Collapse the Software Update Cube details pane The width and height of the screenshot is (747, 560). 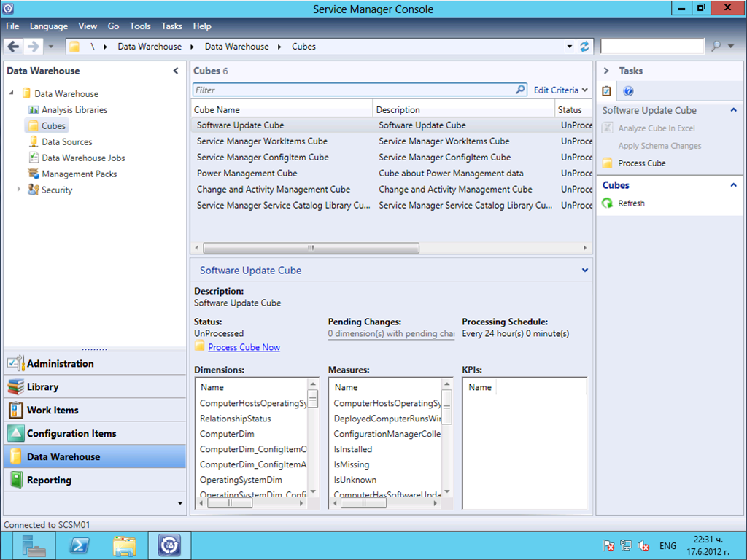(x=584, y=271)
